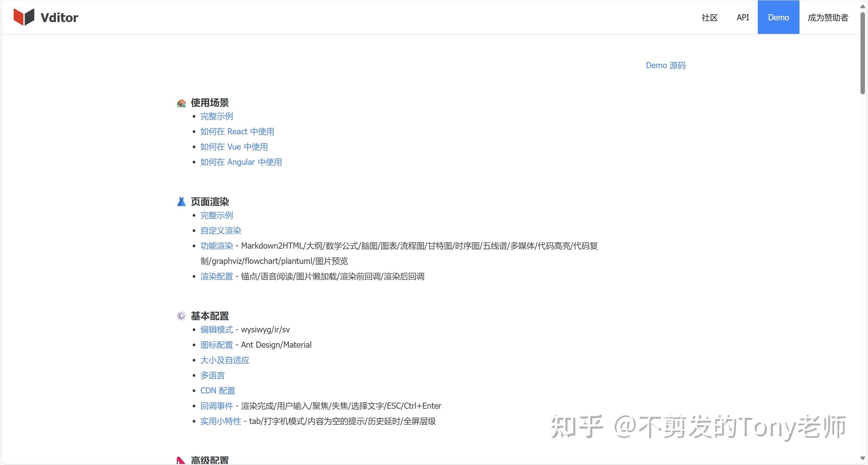Open 如何在 React 中使用 example
This screenshot has height=465, width=868.
[237, 131]
